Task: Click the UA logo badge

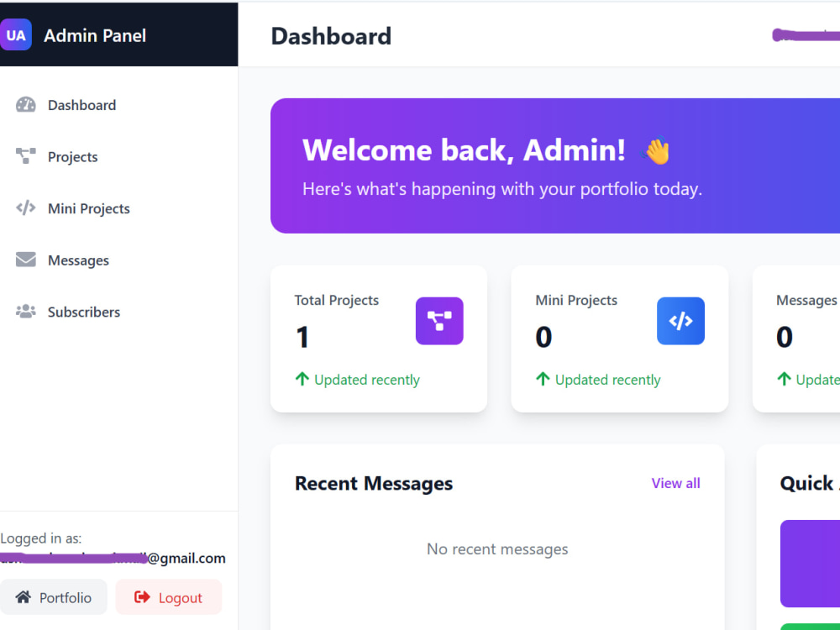Action: pyautogui.click(x=15, y=34)
